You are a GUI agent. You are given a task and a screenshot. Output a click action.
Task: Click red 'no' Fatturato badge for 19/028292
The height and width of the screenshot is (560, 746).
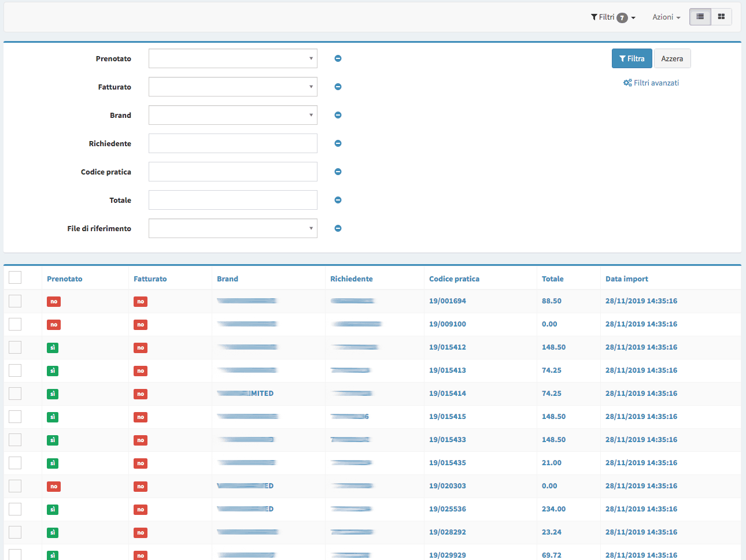[141, 533]
